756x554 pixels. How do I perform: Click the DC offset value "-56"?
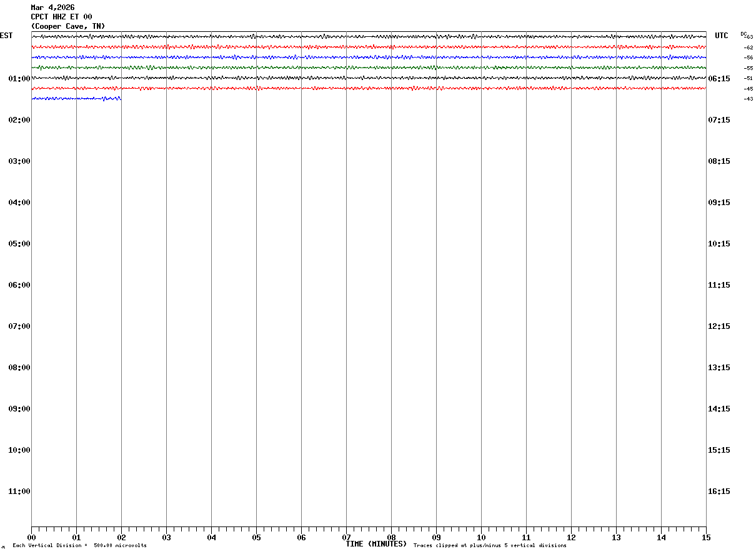pyautogui.click(x=748, y=58)
